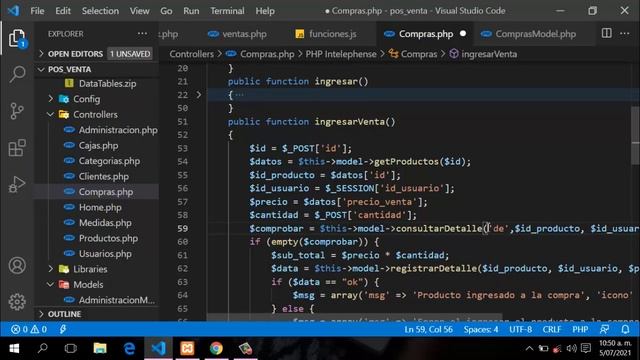Change indentation via Spaces: 4
The width and height of the screenshot is (640, 360).
(481, 329)
